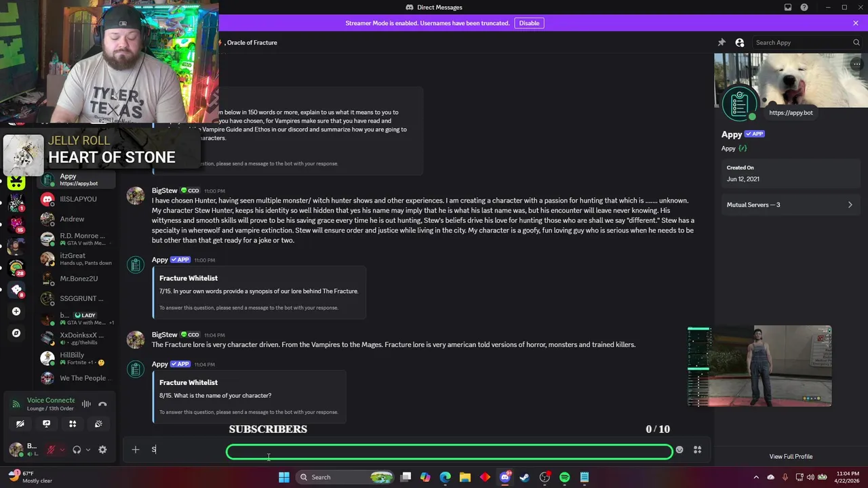Open the SSGGRUNT direct message
868x488 pixels.
pos(76,298)
